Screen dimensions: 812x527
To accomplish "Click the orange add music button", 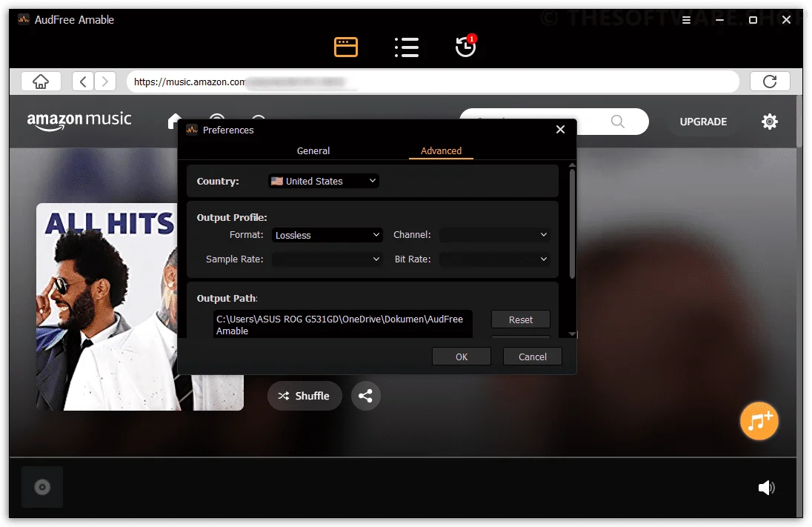I will pos(759,421).
